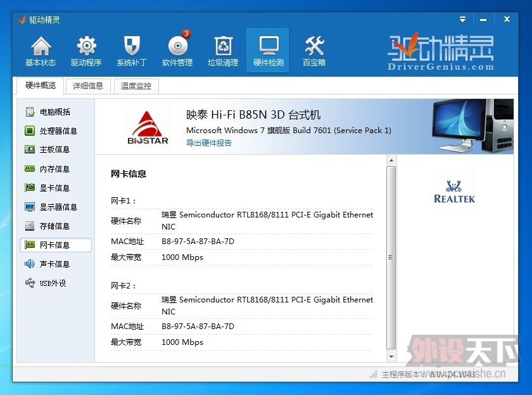The width and height of the screenshot is (532, 395).
Task: Click the Windows 7 旗舰版 build text
Action: pos(288,131)
